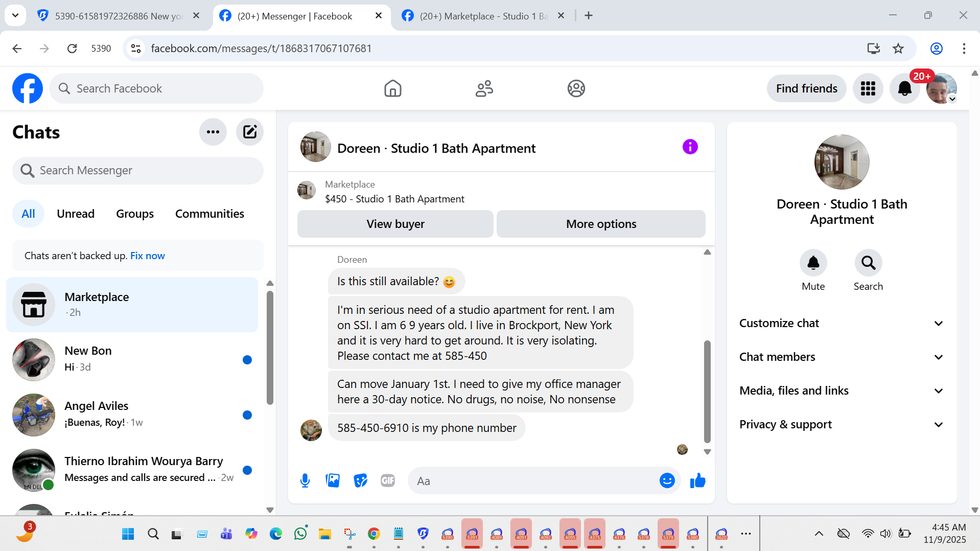Viewport: 980px width, 551px height.
Task: Click the address bar URL
Action: tap(261, 49)
